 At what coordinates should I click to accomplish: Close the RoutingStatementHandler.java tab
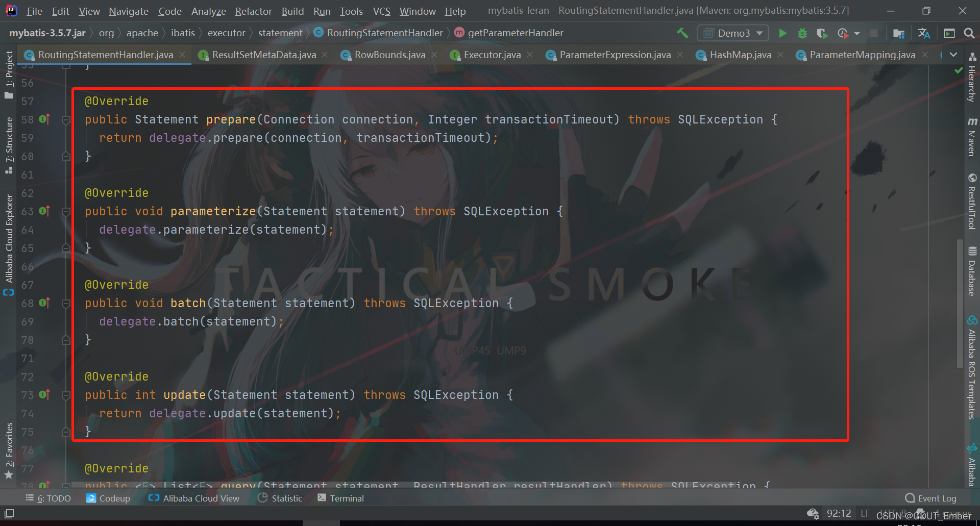pos(182,55)
